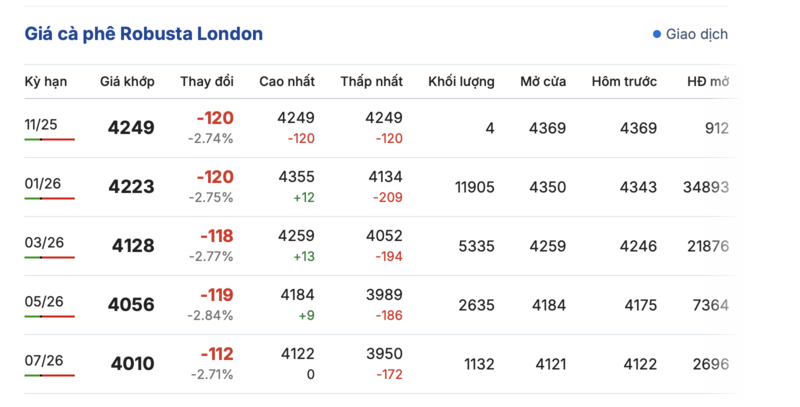
Task: Click the Thấp nhất column header
Action: (x=371, y=81)
